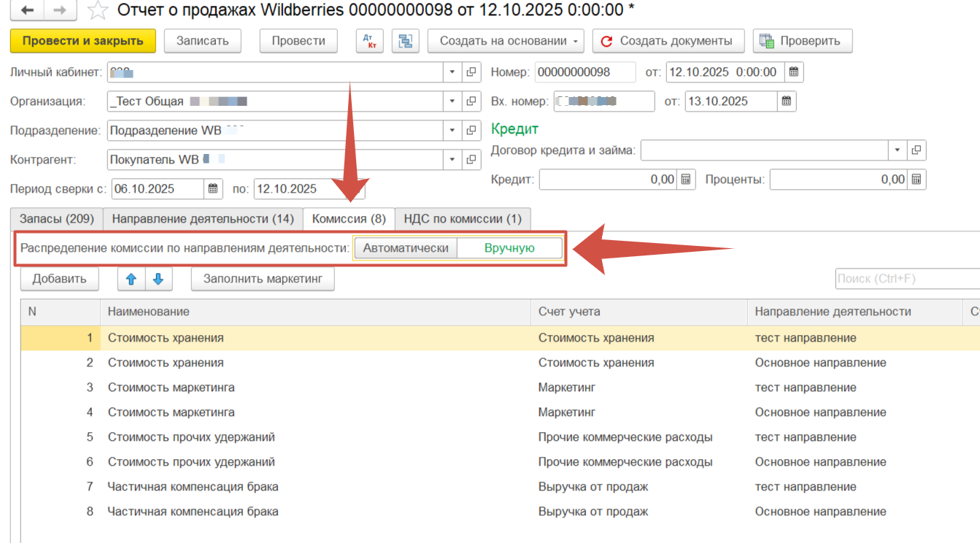Viewport: 980px width, 543px height.
Task: Focus the Кредит amount field
Action: pos(608,180)
